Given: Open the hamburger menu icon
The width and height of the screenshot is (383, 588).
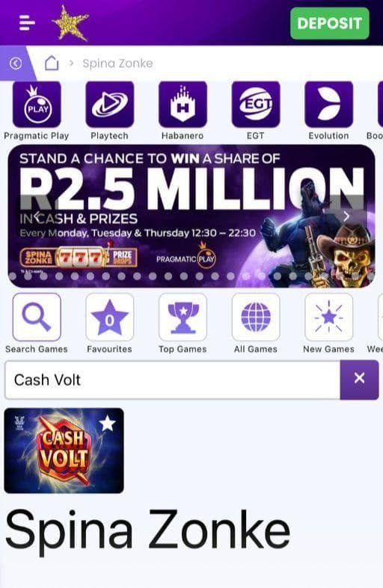Looking at the screenshot, I should [27, 23].
